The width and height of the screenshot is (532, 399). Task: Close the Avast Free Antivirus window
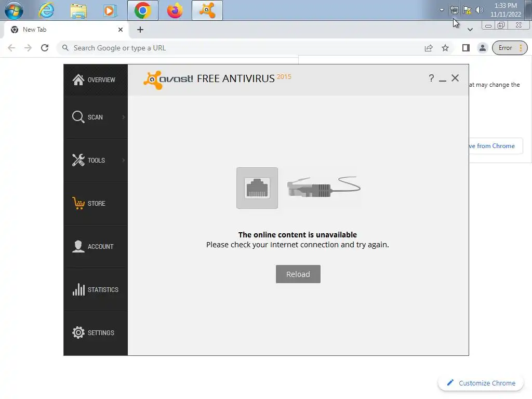(x=455, y=78)
